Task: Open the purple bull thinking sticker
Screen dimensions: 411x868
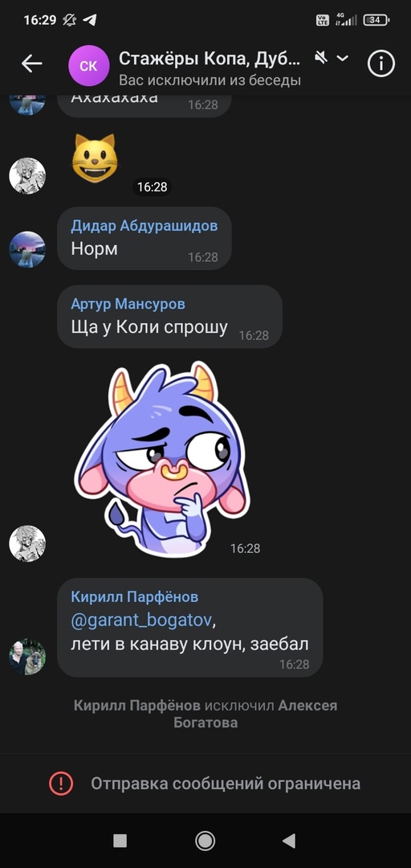Action: 162,459
